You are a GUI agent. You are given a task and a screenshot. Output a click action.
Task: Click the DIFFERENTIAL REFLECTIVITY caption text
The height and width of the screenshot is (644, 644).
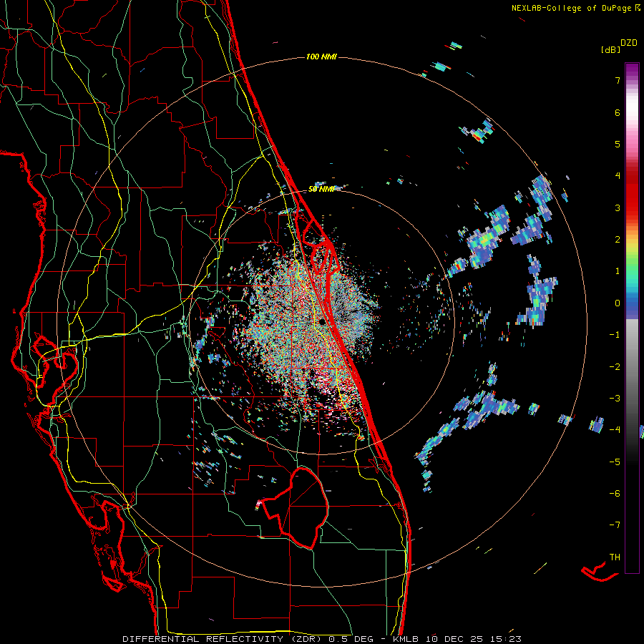point(203,639)
